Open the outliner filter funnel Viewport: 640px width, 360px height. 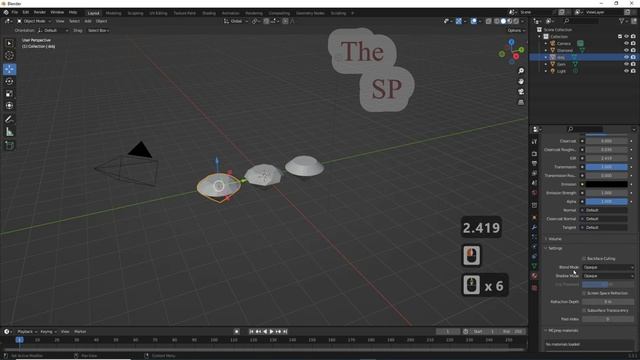pyautogui.click(x=622, y=21)
